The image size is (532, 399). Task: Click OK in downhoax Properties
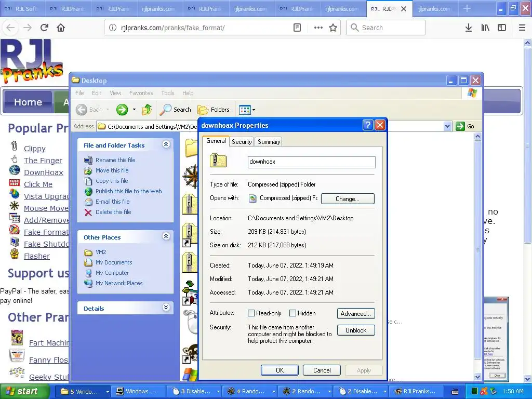280,370
